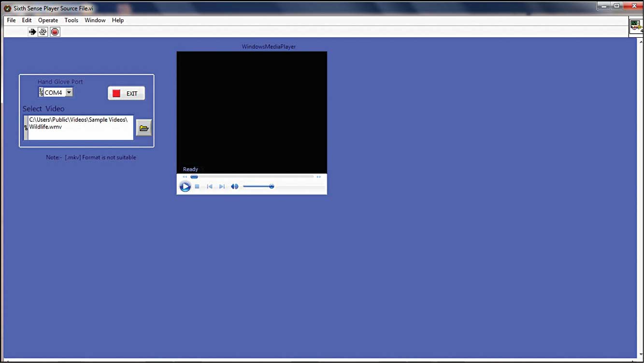The height and width of the screenshot is (363, 644).
Task: Expand the COM4 port dropdown arrow
Action: tap(69, 92)
